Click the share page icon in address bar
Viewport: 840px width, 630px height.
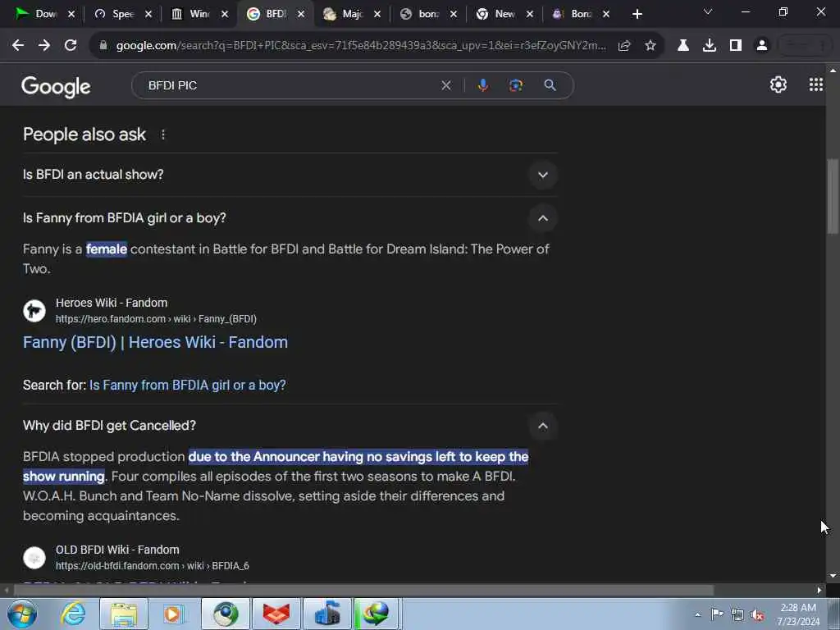tap(624, 46)
